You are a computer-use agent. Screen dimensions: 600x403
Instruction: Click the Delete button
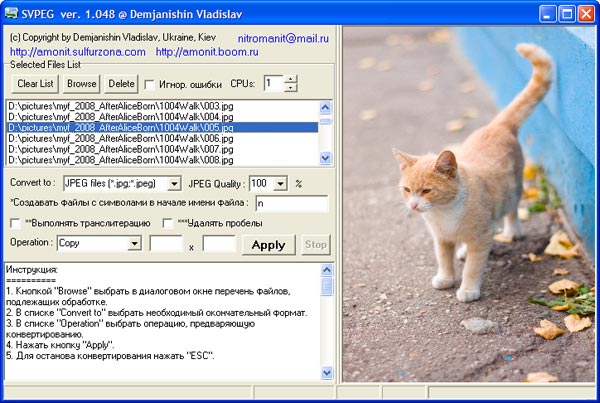coord(121,83)
